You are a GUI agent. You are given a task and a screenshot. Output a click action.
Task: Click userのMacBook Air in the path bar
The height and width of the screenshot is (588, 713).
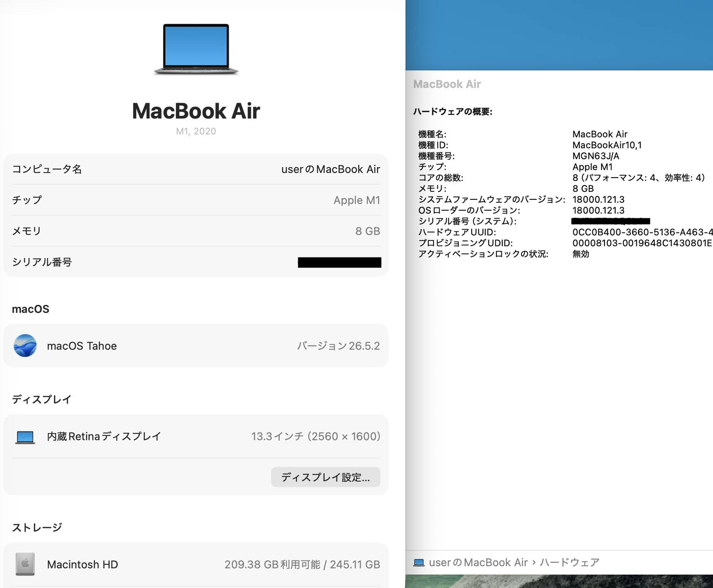[x=478, y=562]
